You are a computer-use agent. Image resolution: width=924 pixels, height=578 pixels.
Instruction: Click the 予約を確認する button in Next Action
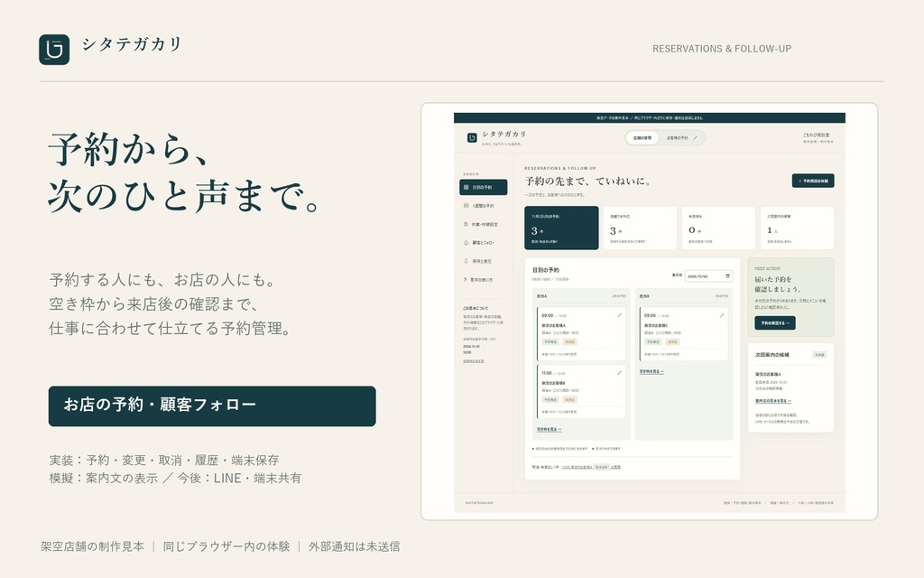coord(775,323)
